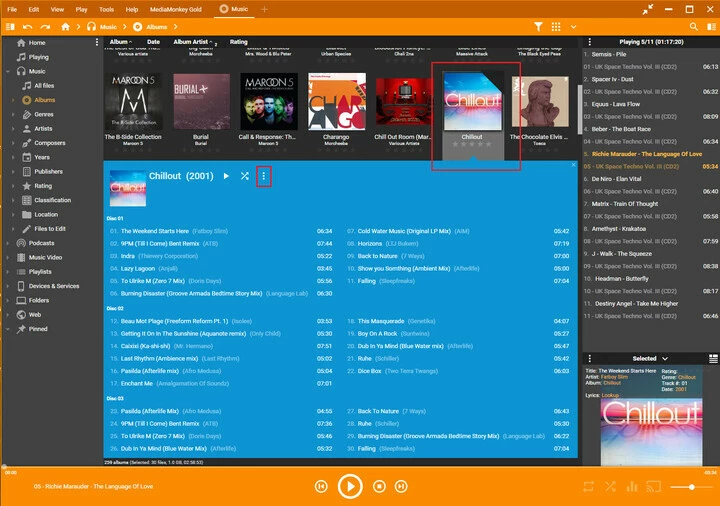720x506 pixels.
Task: Open the Edit menu
Action: click(34, 9)
